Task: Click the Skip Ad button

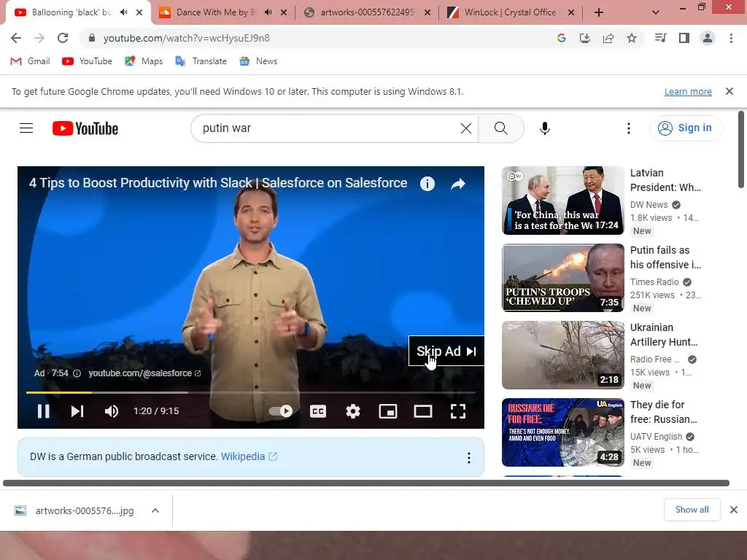Action: click(446, 351)
